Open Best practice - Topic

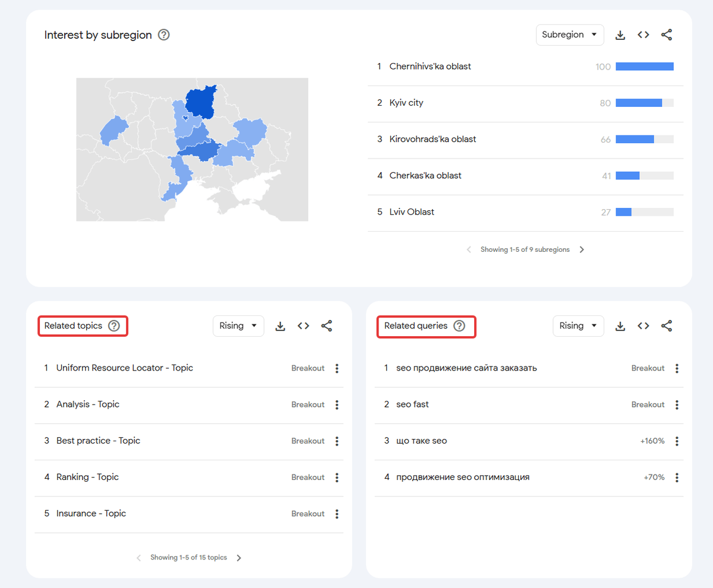pos(99,441)
